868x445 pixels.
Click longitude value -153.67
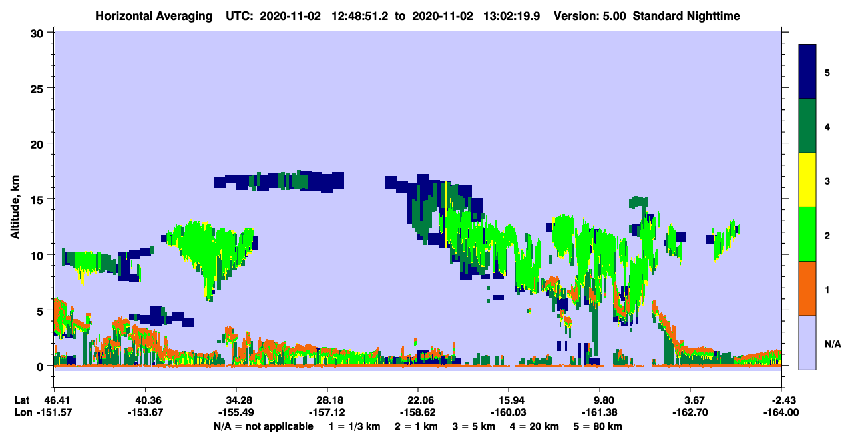click(x=146, y=412)
